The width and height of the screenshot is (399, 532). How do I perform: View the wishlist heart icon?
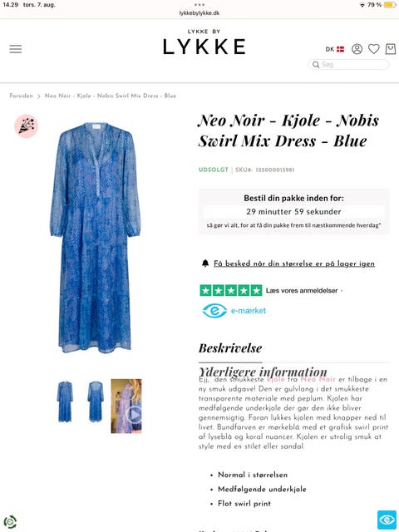373,49
